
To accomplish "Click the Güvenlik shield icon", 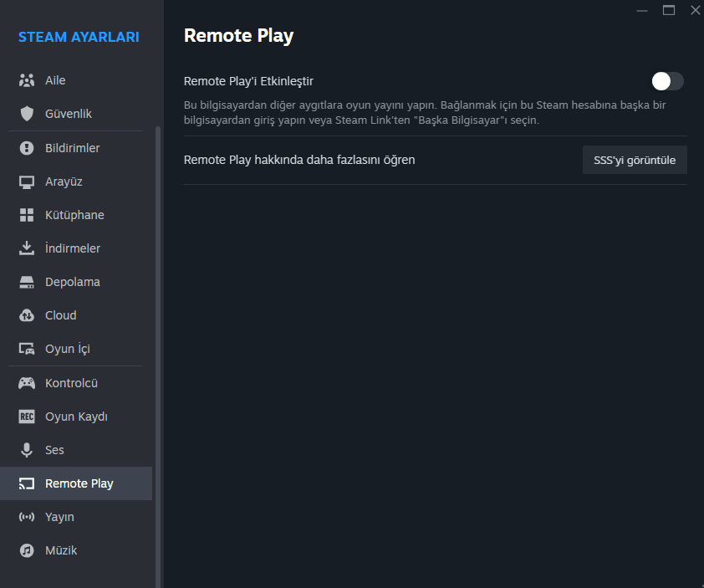I will click(27, 114).
